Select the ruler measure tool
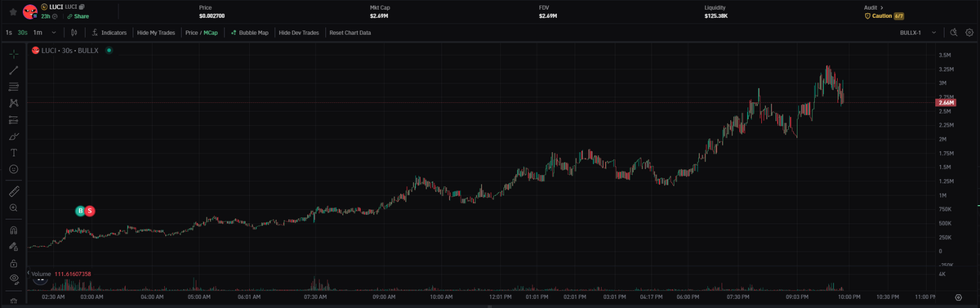Screen dimensions: 980x308 [14, 192]
